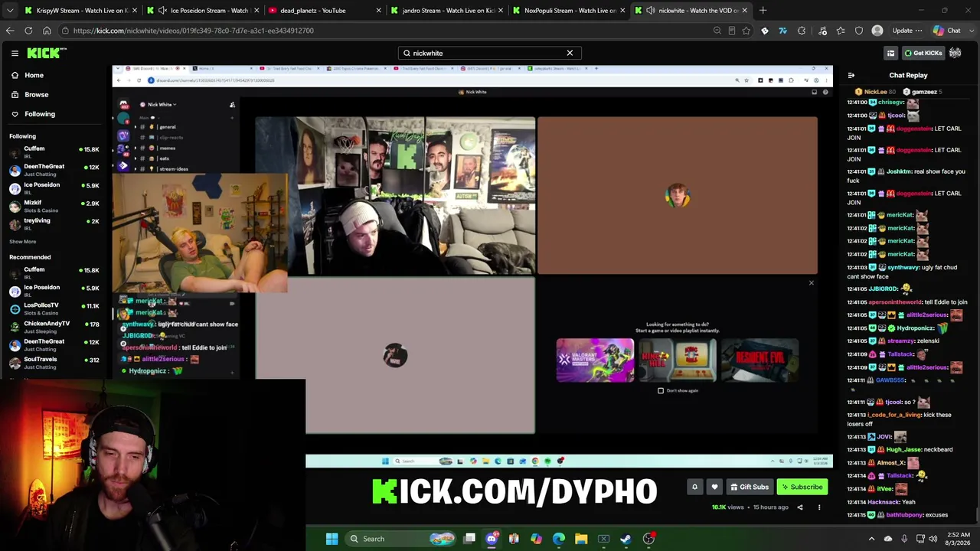The width and height of the screenshot is (980, 551).
Task: Expand followed channels with Show more
Action: coord(22,242)
